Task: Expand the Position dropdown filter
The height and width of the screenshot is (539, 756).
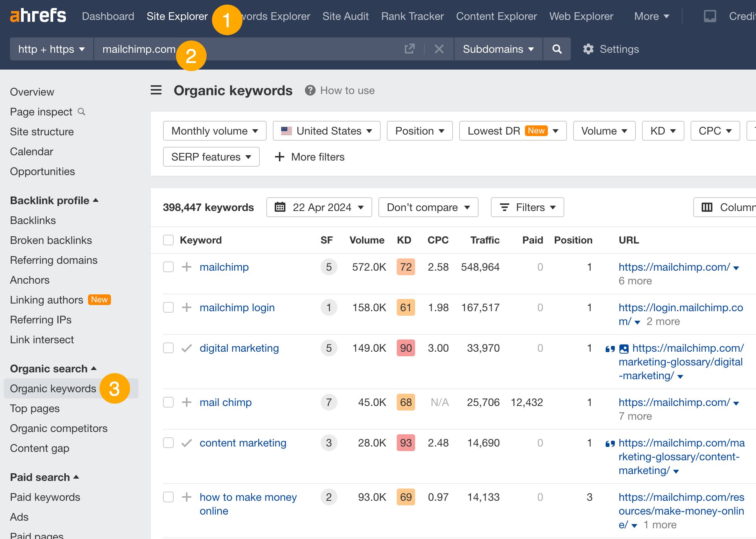Action: coord(419,131)
